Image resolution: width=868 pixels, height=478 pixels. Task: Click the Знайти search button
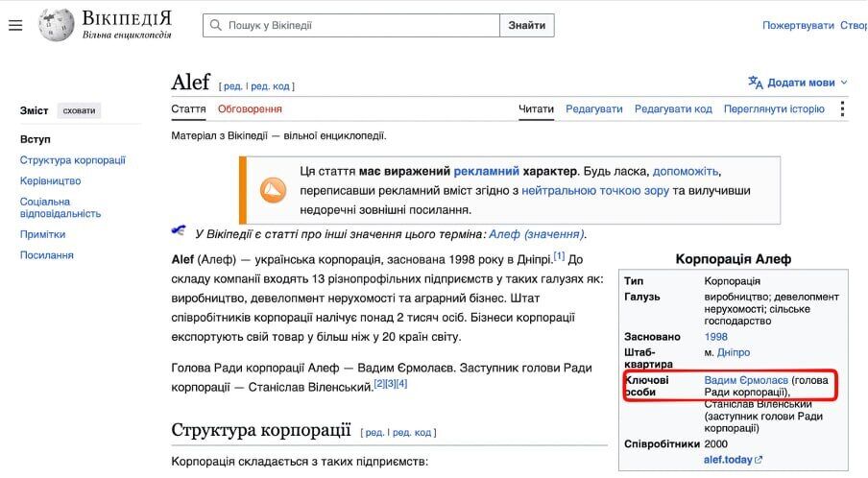[x=527, y=26]
